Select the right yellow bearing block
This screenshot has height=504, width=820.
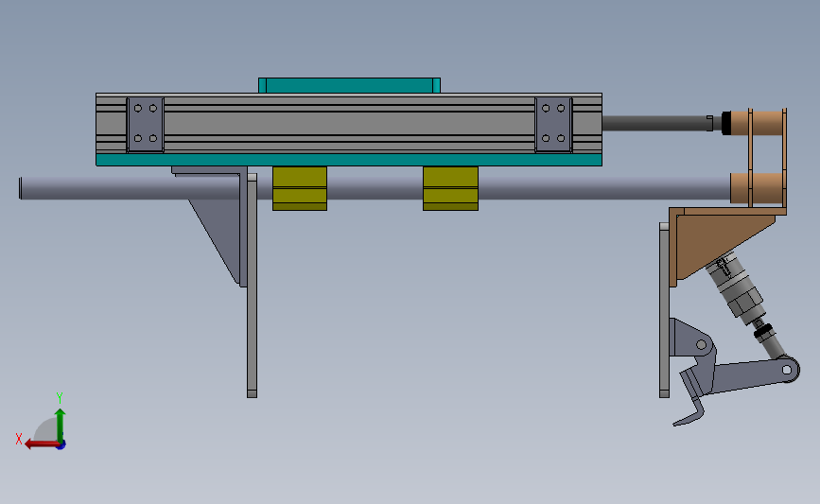click(x=450, y=188)
